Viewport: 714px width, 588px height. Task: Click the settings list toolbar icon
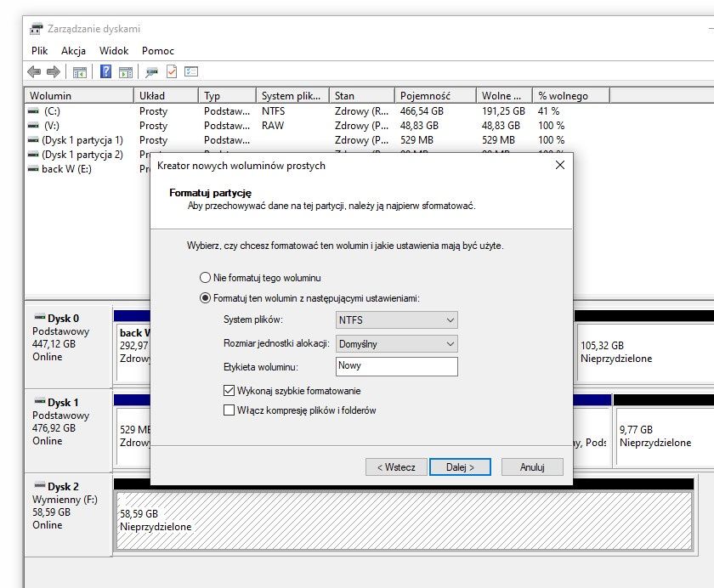(x=191, y=71)
